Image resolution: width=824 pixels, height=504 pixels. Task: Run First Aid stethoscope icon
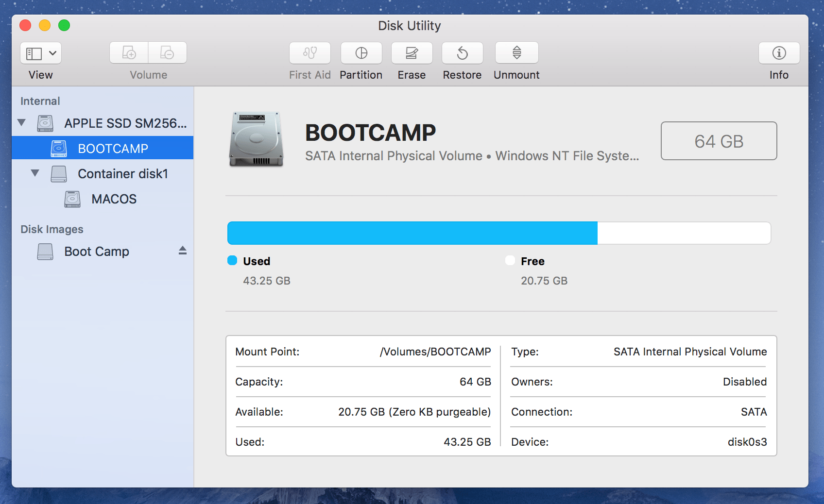pos(310,53)
